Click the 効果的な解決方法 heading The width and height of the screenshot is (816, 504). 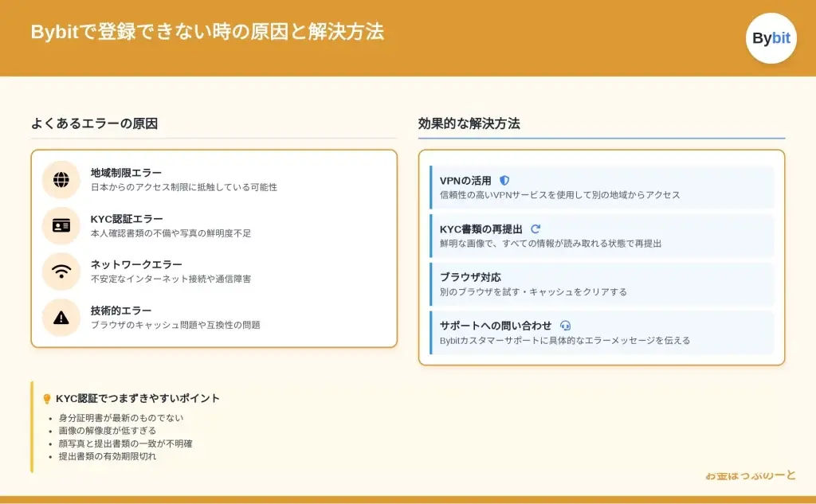[469, 123]
